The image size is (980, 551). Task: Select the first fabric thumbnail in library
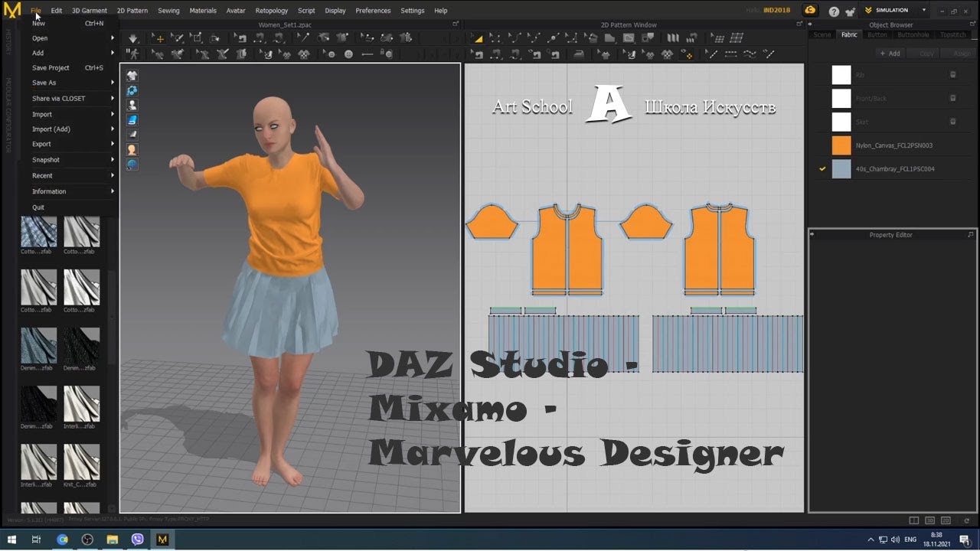click(x=38, y=231)
